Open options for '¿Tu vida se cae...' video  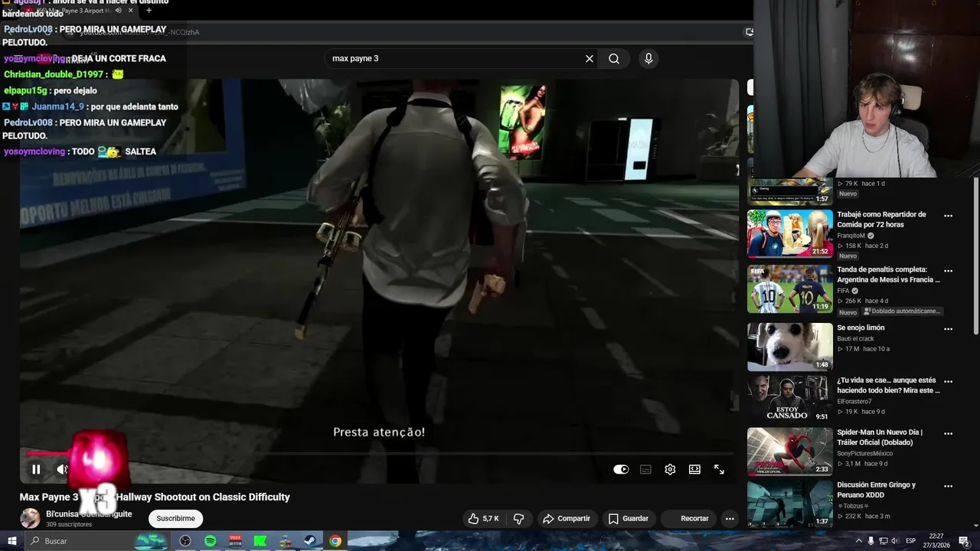coord(948,381)
